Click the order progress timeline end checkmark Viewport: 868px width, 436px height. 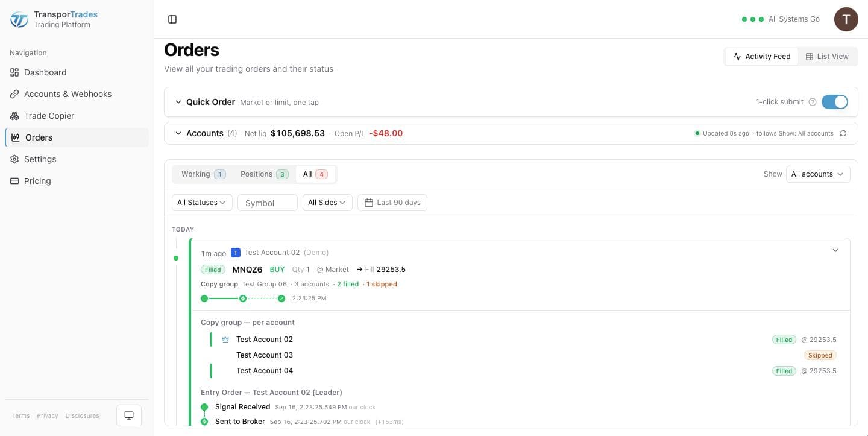click(281, 299)
